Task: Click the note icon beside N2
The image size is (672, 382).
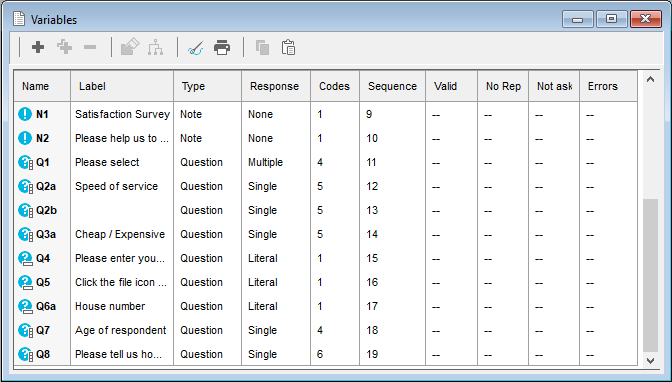Action: pos(25,138)
